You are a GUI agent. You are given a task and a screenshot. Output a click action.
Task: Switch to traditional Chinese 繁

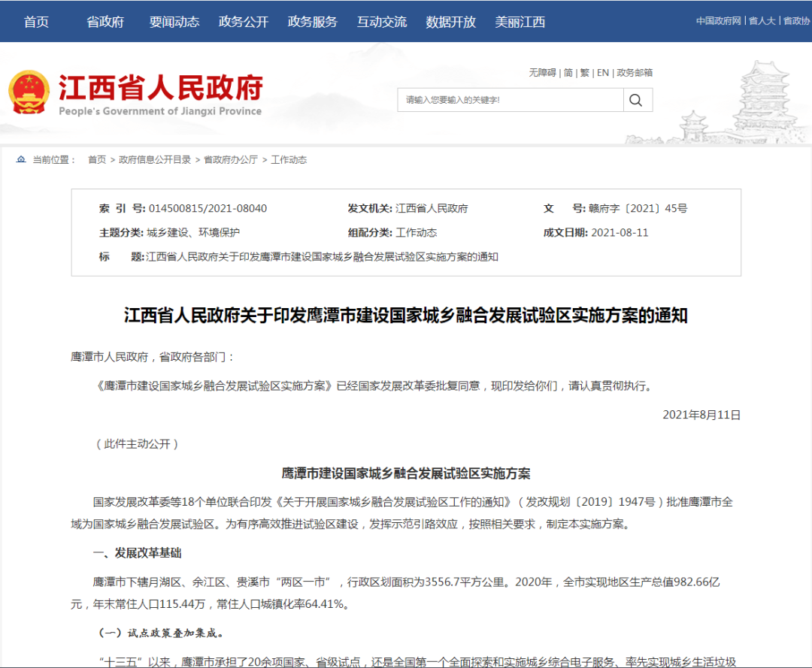pos(585,73)
